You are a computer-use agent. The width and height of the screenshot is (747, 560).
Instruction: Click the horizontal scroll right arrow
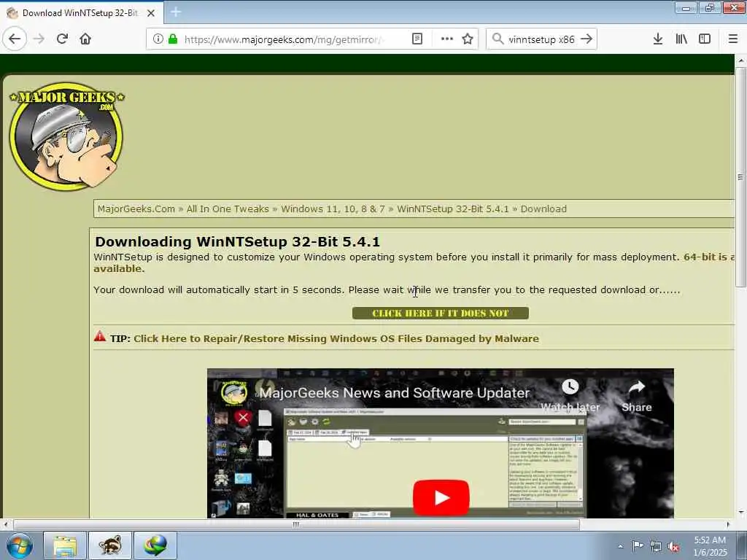point(728,524)
